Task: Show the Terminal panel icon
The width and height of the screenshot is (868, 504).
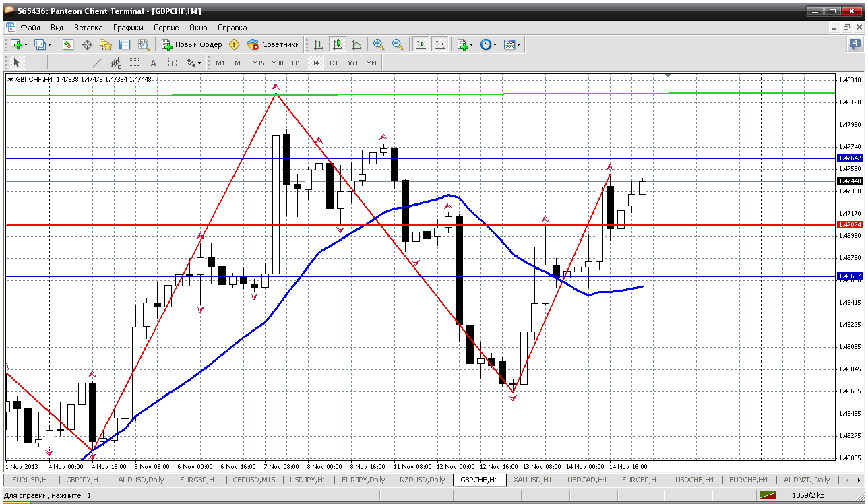Action: (125, 44)
